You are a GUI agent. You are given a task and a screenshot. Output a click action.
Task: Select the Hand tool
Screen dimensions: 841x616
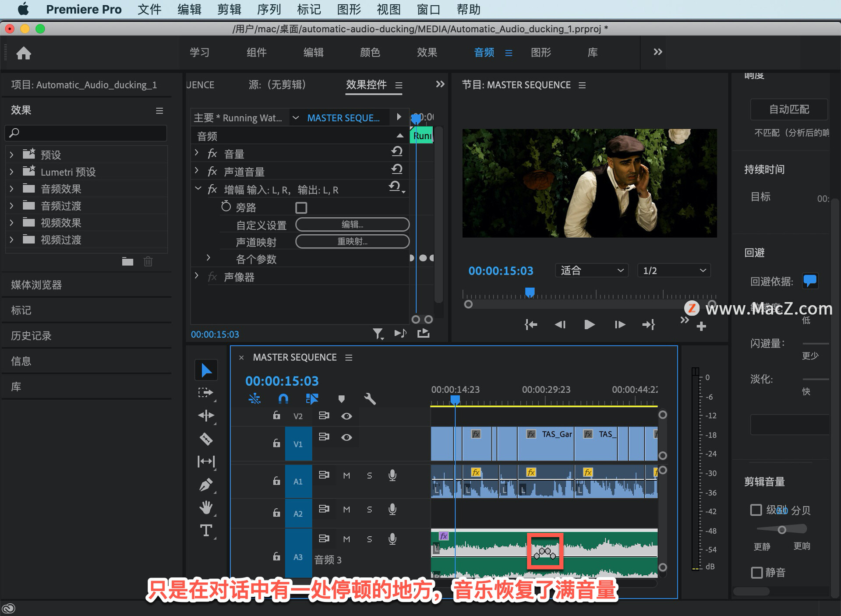click(x=206, y=508)
